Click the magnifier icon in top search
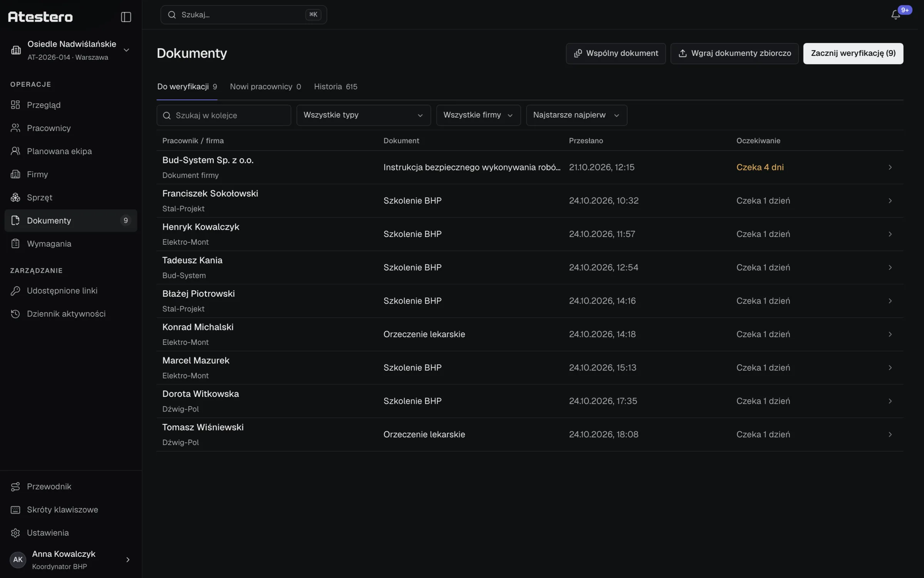 [x=172, y=15]
